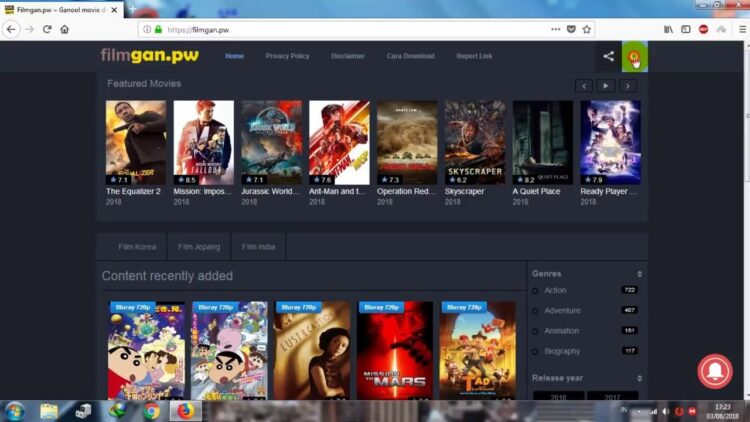Click the red notification bell button
The width and height of the screenshot is (750, 422).
pos(715,371)
